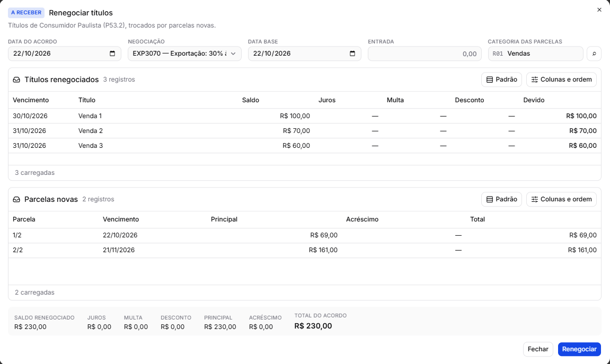Click the Multa column header

[x=395, y=100]
